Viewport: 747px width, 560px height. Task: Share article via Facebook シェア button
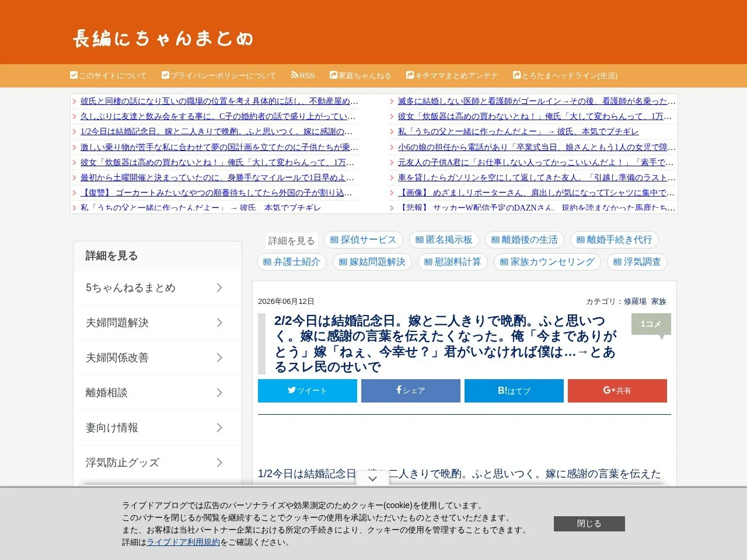coord(411,391)
